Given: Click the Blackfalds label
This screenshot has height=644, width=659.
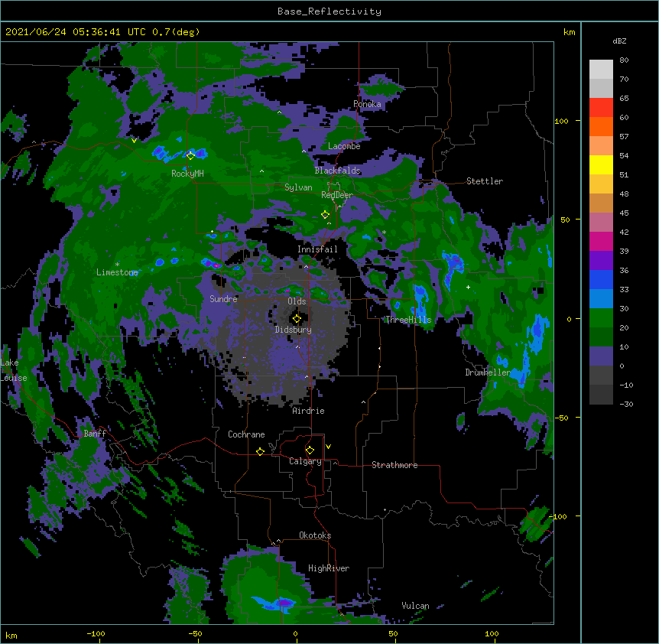Looking at the screenshot, I should point(337,171).
